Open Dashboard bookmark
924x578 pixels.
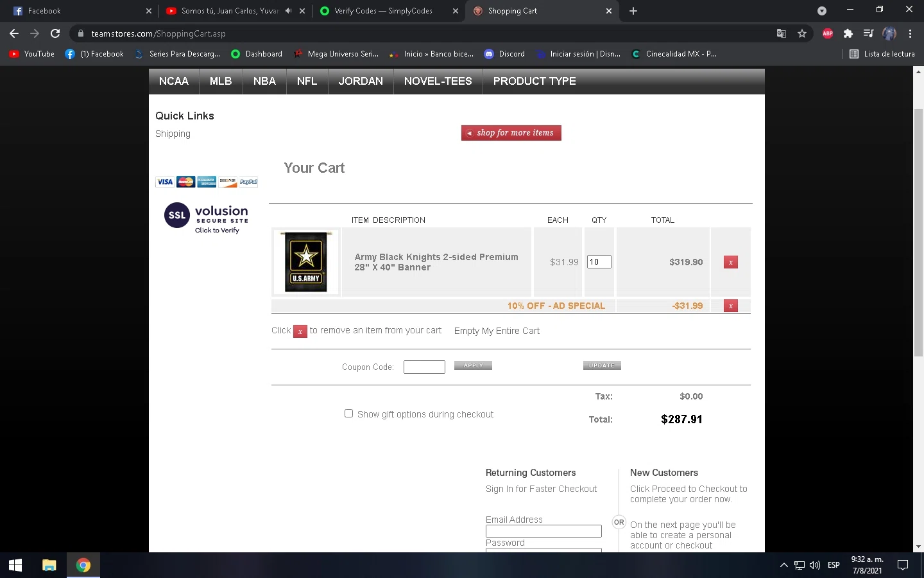257,54
